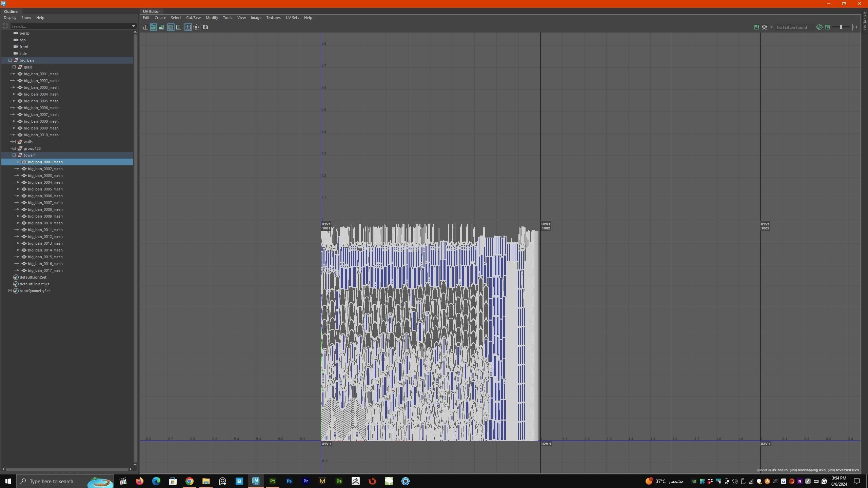Toggle the texture borders icon
868x488 pixels.
171,27
